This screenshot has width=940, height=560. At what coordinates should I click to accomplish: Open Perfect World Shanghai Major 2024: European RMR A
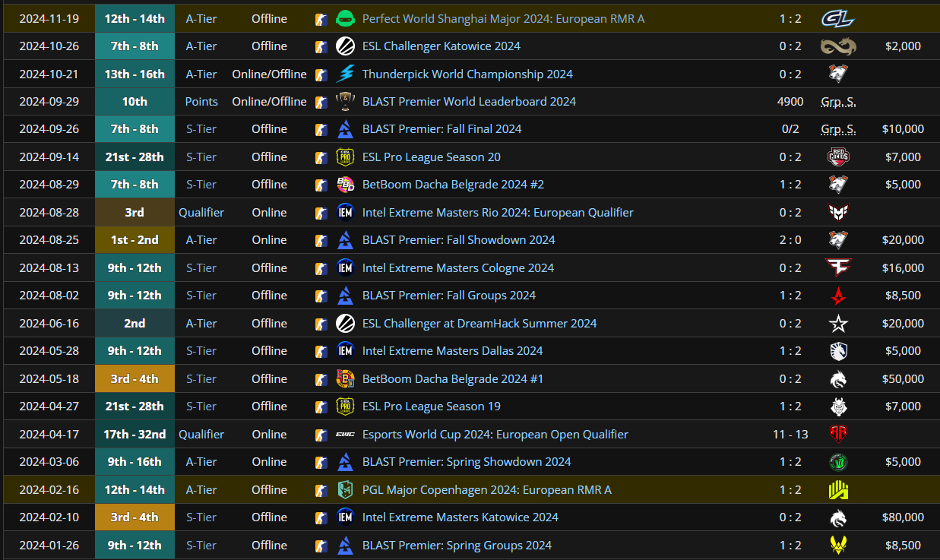(503, 18)
